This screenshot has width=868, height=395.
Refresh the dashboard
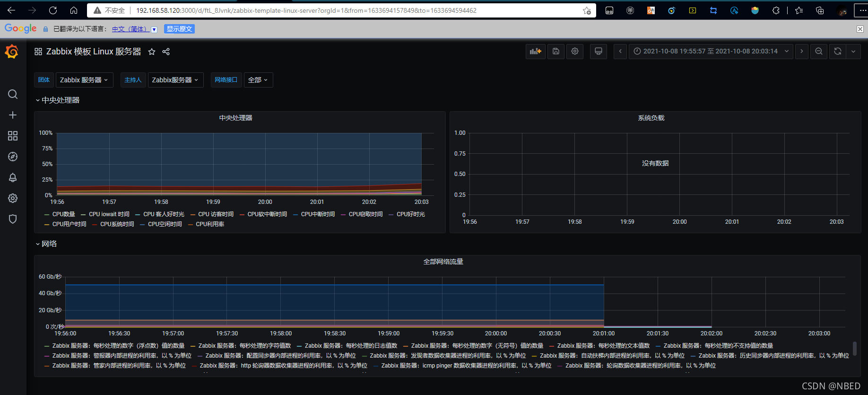(838, 51)
